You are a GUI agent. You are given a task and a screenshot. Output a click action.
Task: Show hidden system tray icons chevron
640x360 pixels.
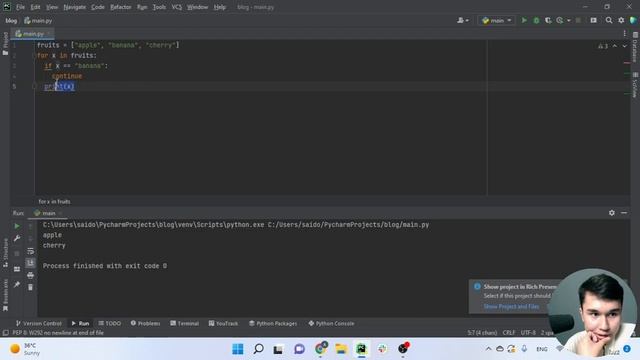(488, 349)
